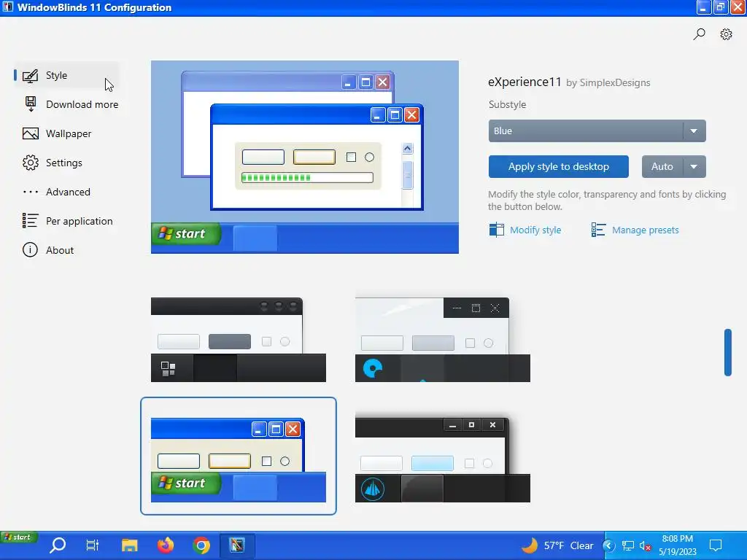Open the weather widget showing 57°F Clear

[x=557, y=545]
